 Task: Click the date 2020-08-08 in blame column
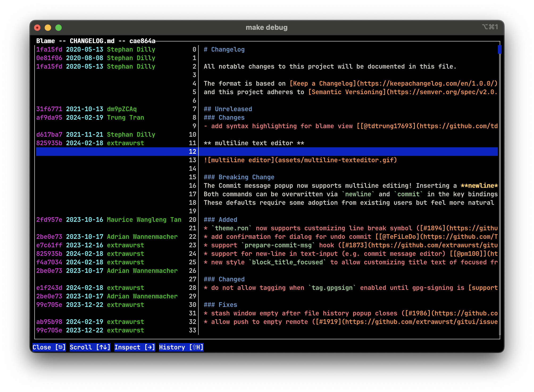click(85, 58)
